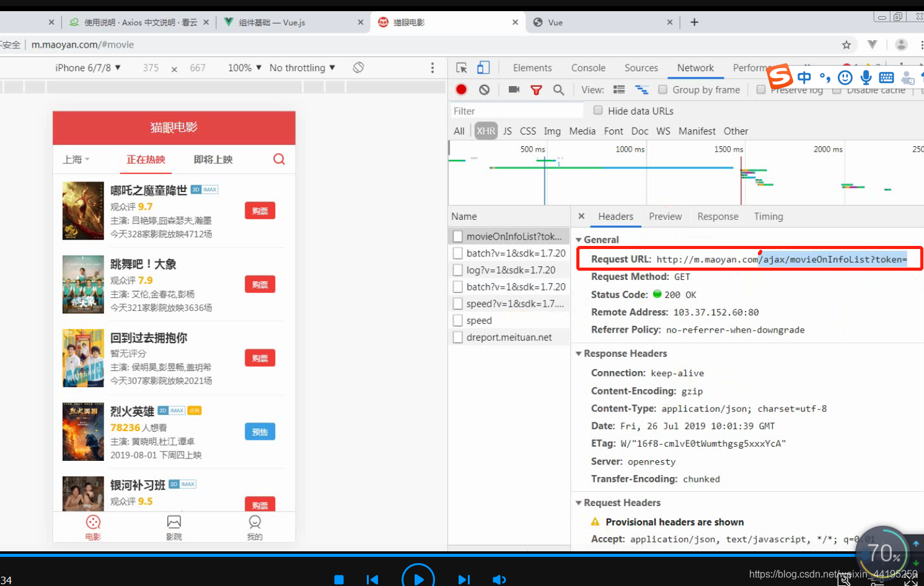Click the video player stop button

point(339,580)
